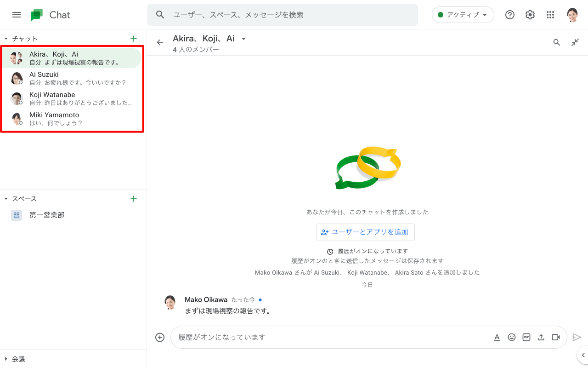This screenshot has width=588, height=368.
Task: Open the compose plus attachment menu
Action: [x=160, y=337]
